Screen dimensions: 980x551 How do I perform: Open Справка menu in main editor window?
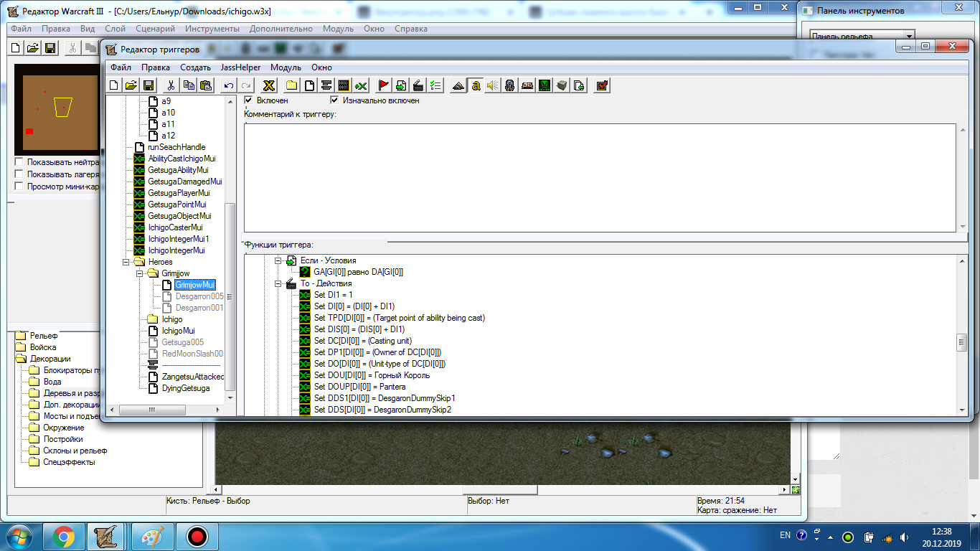pos(411,29)
